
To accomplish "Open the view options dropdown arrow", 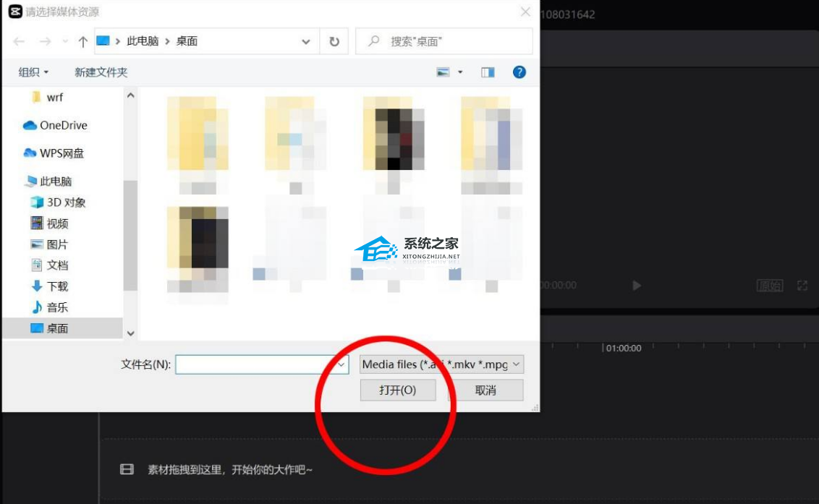I will (x=460, y=72).
